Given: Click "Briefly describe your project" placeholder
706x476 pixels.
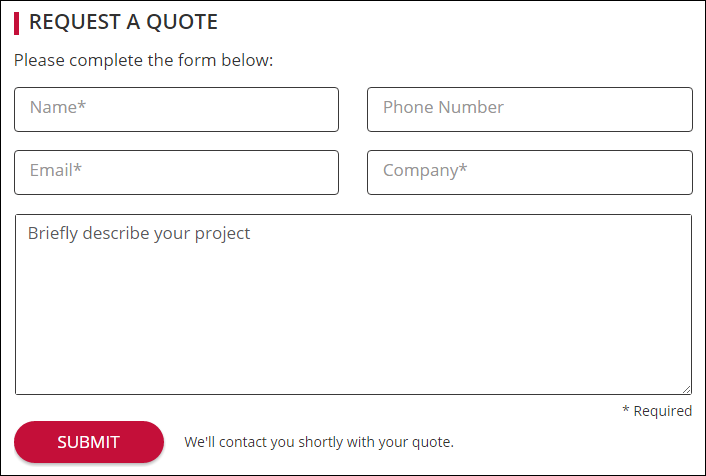Looking at the screenshot, I should coord(139,234).
